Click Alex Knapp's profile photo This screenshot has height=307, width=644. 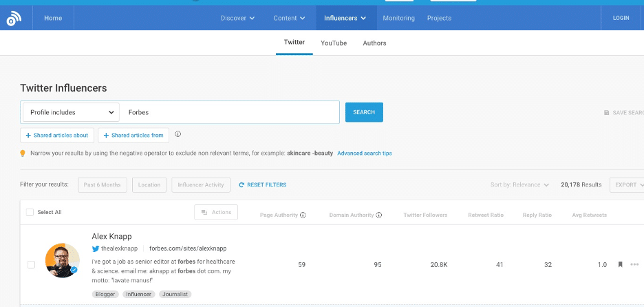click(x=62, y=260)
